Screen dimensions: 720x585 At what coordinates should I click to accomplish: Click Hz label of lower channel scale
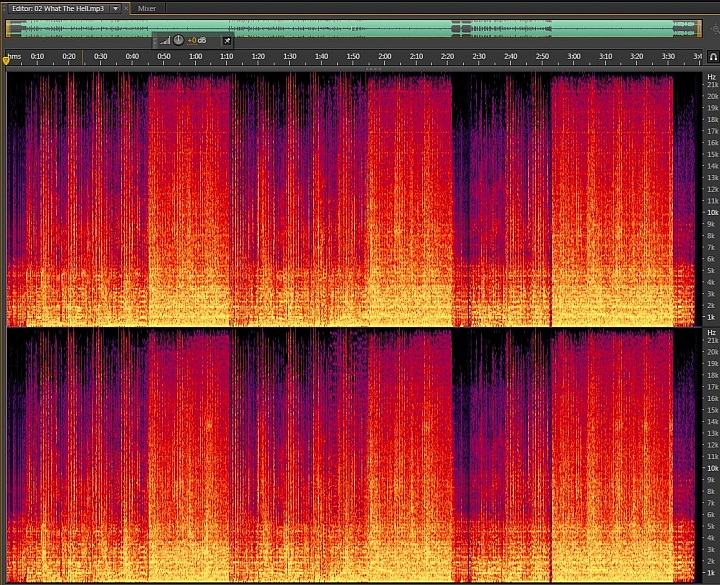(x=711, y=332)
